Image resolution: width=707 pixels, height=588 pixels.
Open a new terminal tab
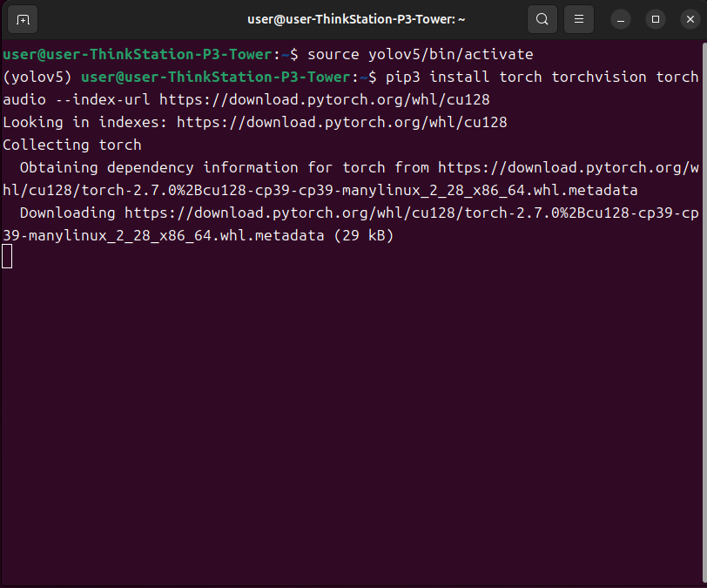[23, 19]
